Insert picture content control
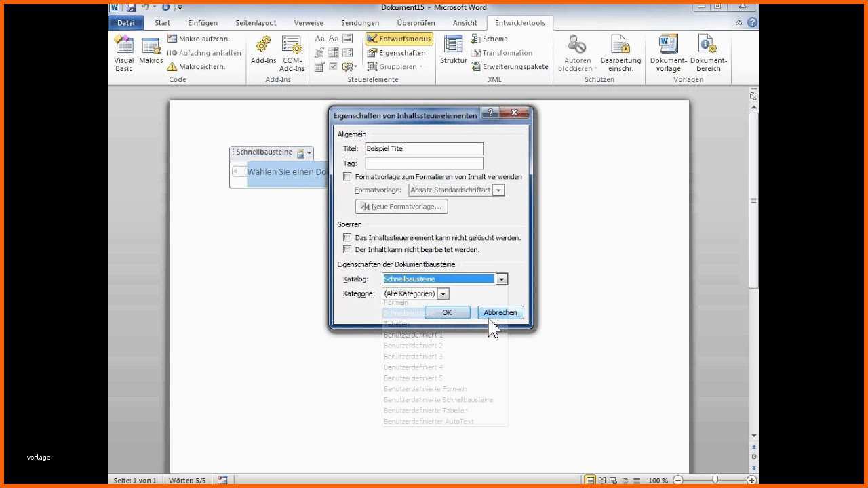The image size is (868, 488). [347, 39]
